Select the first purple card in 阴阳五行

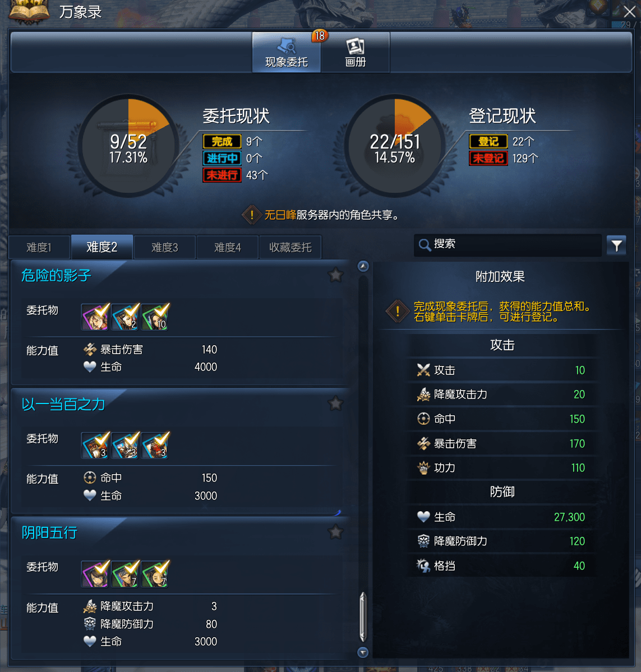(x=95, y=574)
